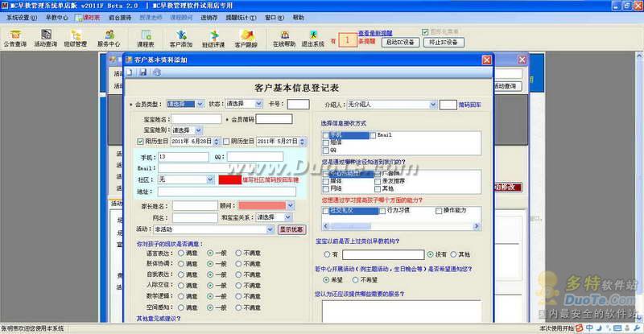Check the Email receiving method checkbox

(373, 135)
